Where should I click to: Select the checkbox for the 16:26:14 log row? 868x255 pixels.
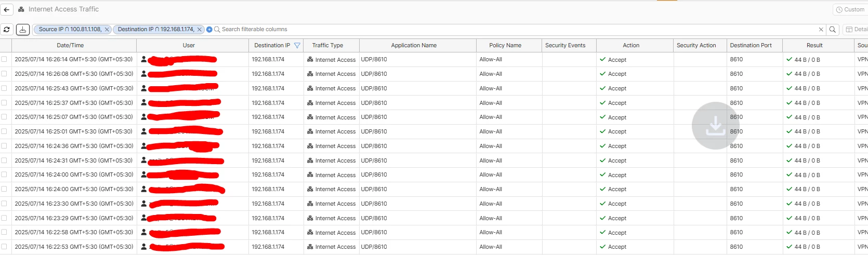pos(4,59)
